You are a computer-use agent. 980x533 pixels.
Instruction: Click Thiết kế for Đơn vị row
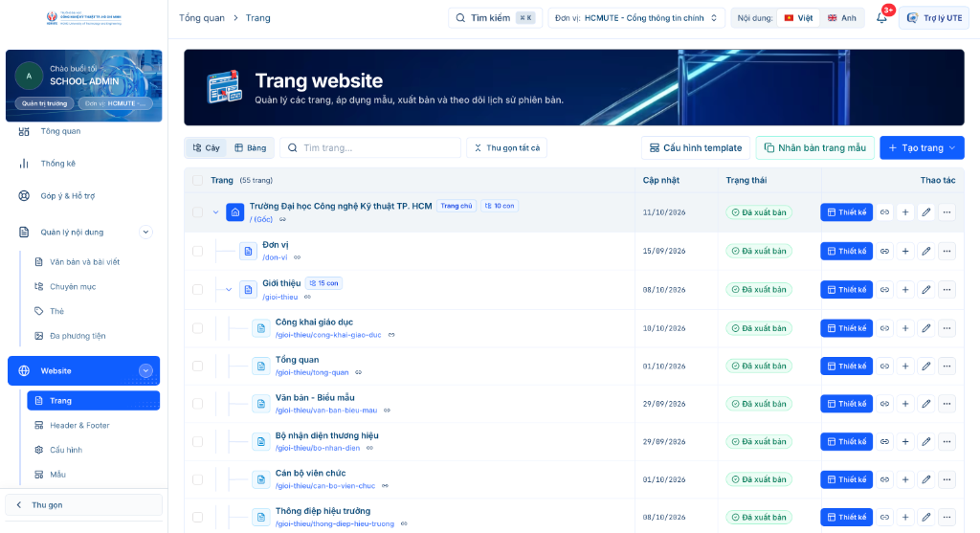tap(846, 252)
